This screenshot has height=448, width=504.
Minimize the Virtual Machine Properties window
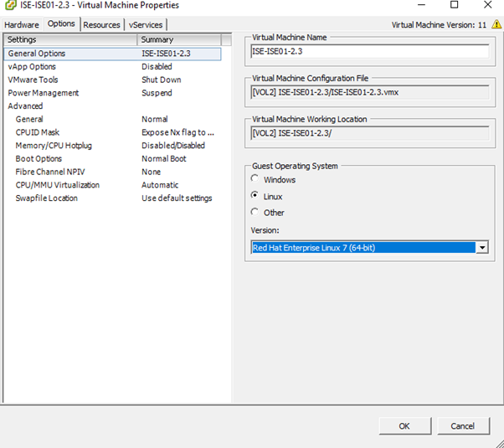click(x=421, y=4)
